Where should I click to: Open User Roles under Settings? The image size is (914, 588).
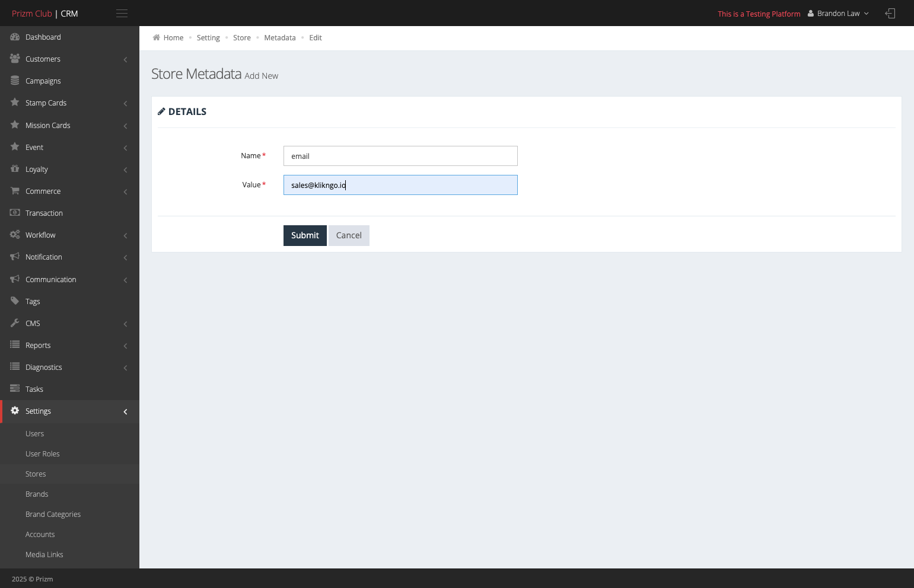[42, 454]
